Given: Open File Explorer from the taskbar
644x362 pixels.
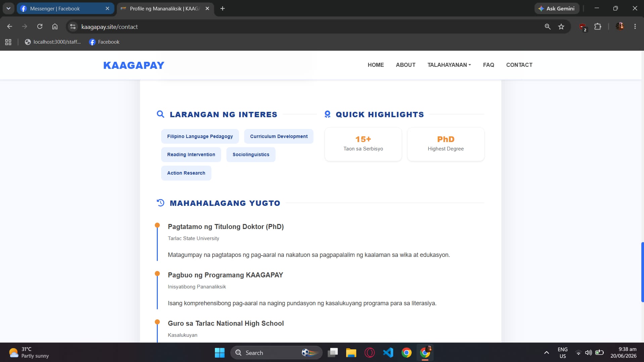Looking at the screenshot, I should click(x=351, y=353).
